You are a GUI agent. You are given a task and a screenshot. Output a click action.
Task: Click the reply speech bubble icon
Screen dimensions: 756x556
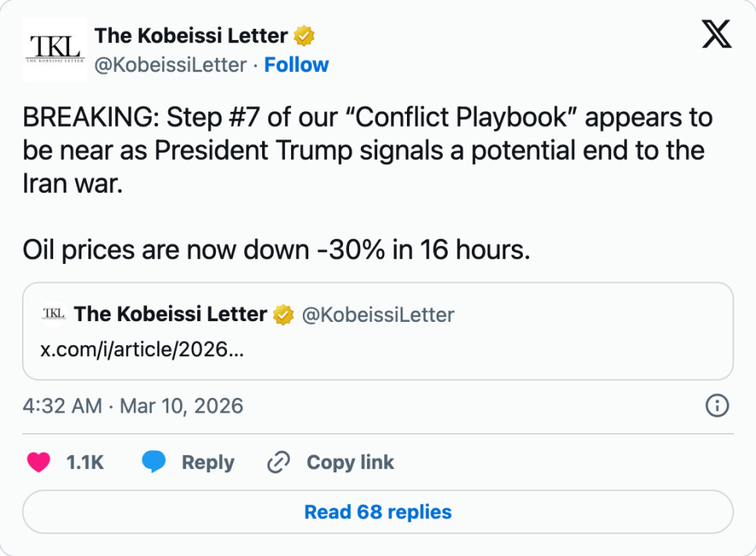(x=154, y=463)
